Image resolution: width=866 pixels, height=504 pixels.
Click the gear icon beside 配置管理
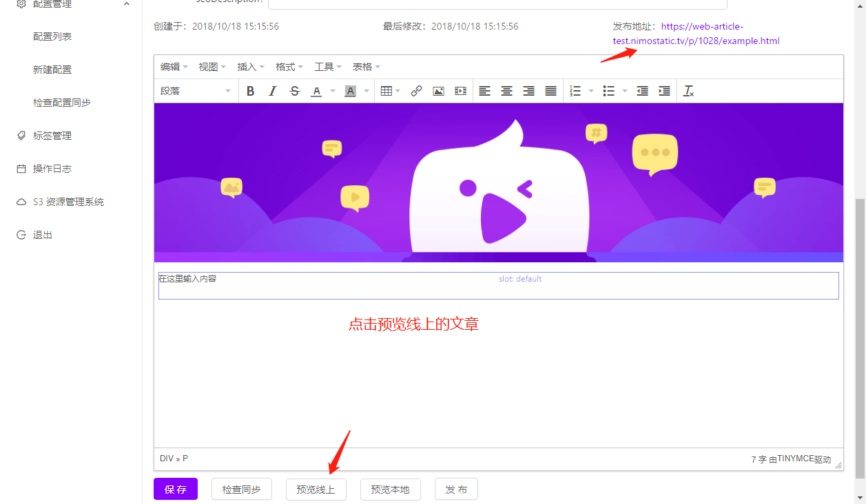21,3
